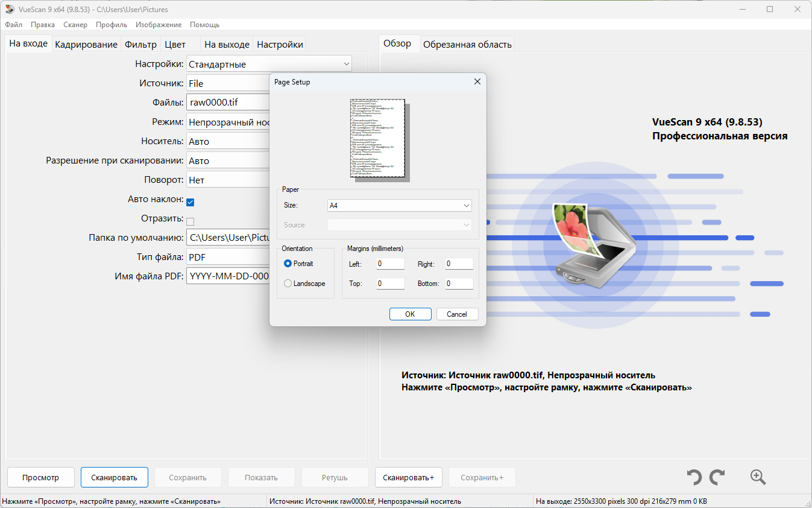Click the rotate right icon
The image size is (812, 508).
pyautogui.click(x=717, y=477)
